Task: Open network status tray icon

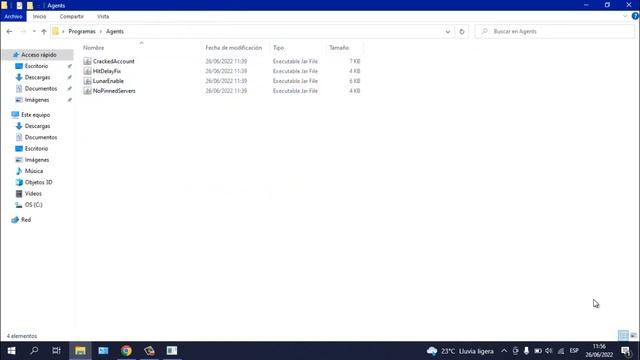Action: click(x=561, y=351)
